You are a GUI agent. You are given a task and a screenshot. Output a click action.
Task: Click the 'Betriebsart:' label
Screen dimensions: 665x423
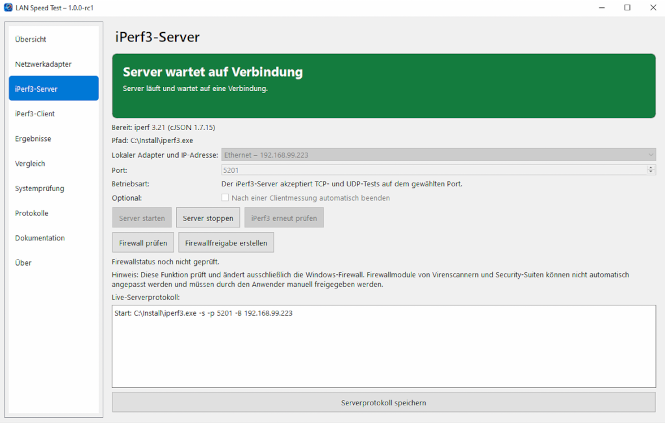point(131,184)
